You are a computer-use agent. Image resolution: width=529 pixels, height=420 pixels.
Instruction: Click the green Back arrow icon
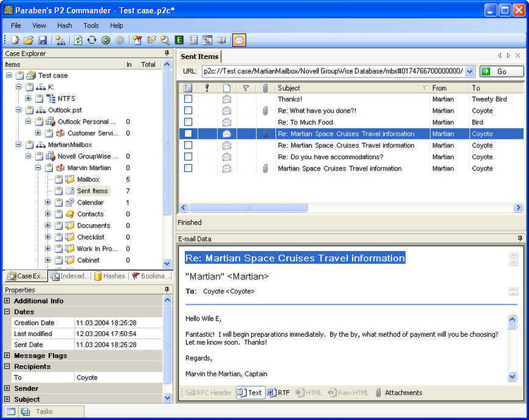106,40
